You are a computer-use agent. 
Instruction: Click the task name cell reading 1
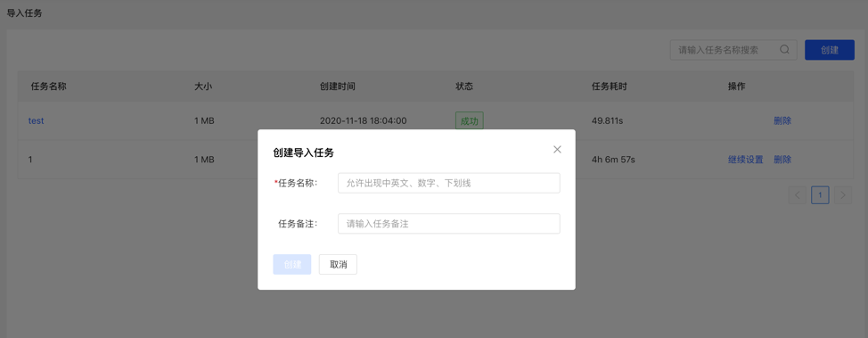point(30,160)
